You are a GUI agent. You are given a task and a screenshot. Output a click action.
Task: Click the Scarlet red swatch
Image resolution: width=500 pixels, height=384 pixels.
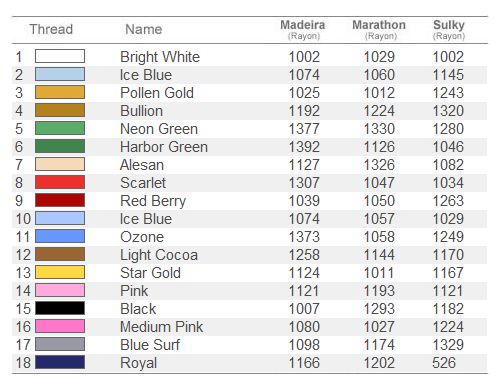[x=60, y=182]
